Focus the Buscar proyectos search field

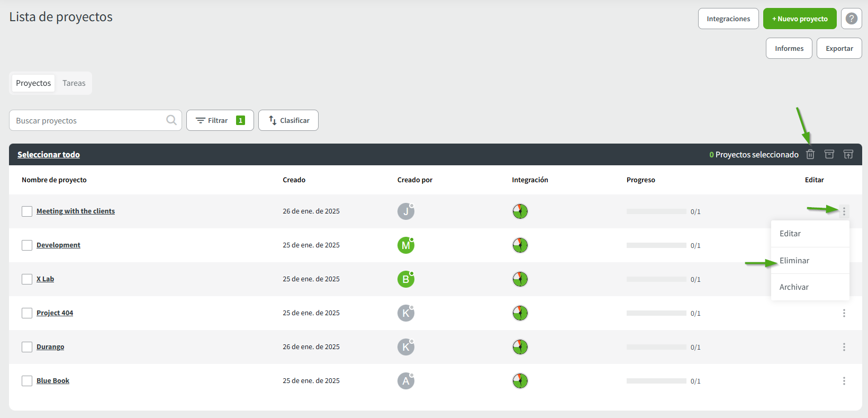(87, 120)
